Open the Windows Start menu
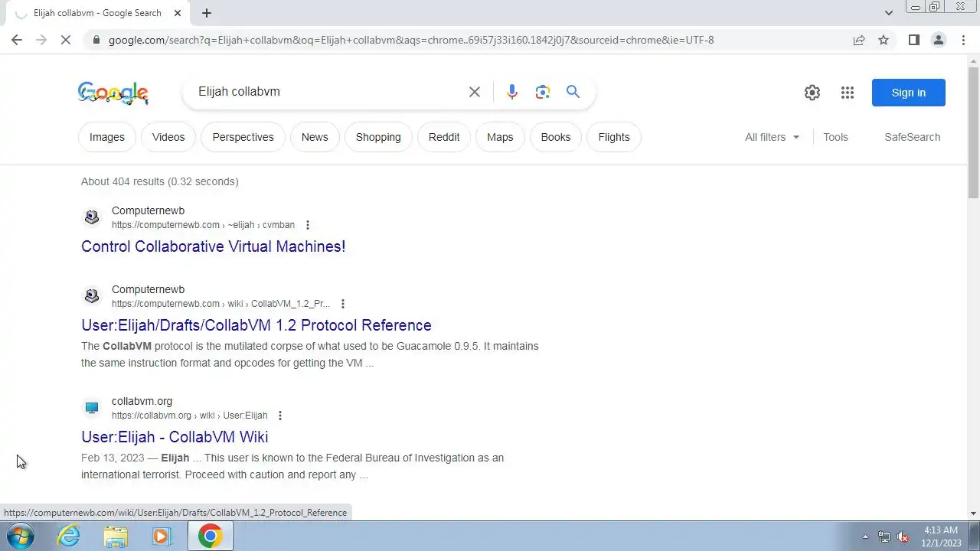This screenshot has width=980, height=551. (x=21, y=536)
